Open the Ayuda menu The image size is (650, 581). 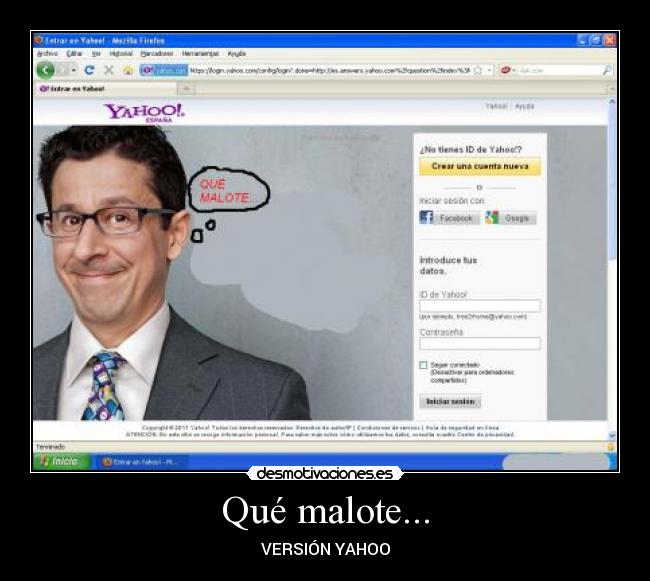point(237,53)
